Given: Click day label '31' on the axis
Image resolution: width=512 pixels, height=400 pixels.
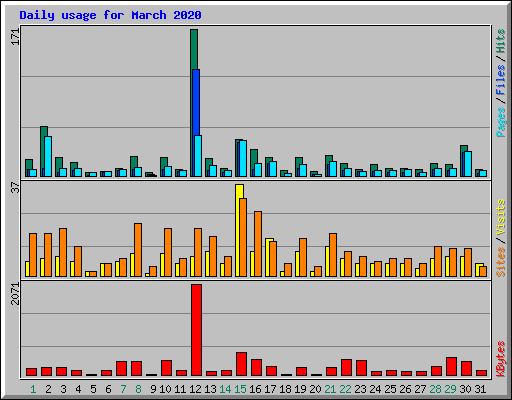Looking at the screenshot, I should tap(480, 389).
